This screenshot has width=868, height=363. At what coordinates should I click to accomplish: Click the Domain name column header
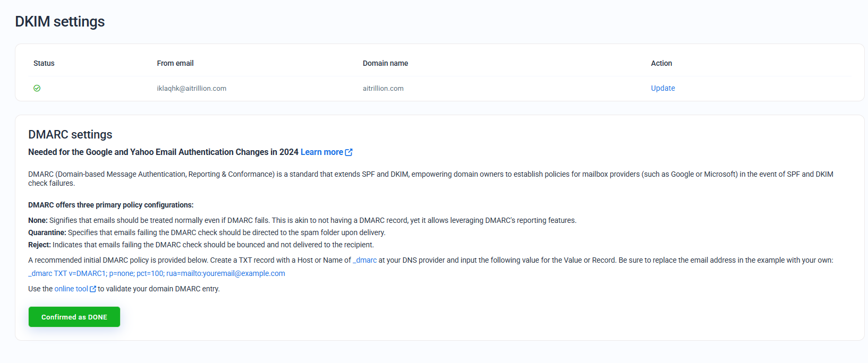tap(386, 63)
